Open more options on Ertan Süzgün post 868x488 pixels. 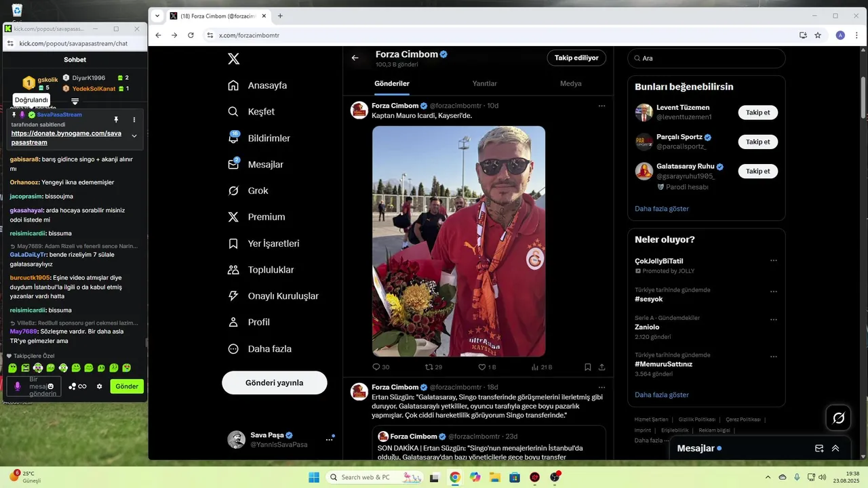coord(601,388)
